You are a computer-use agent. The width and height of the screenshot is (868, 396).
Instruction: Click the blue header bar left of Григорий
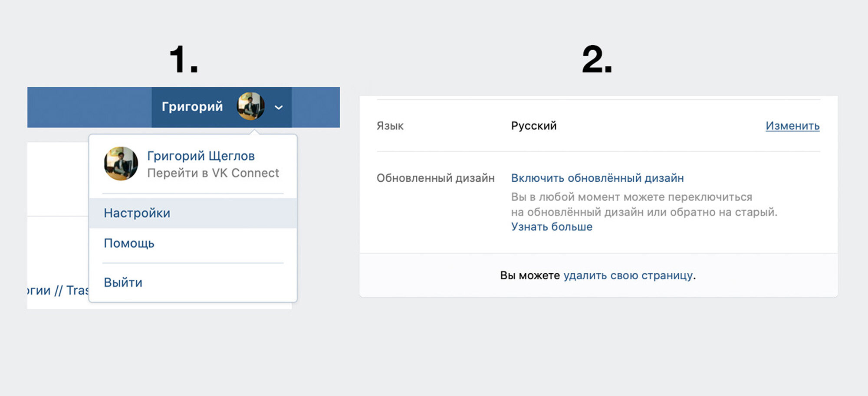(89, 107)
